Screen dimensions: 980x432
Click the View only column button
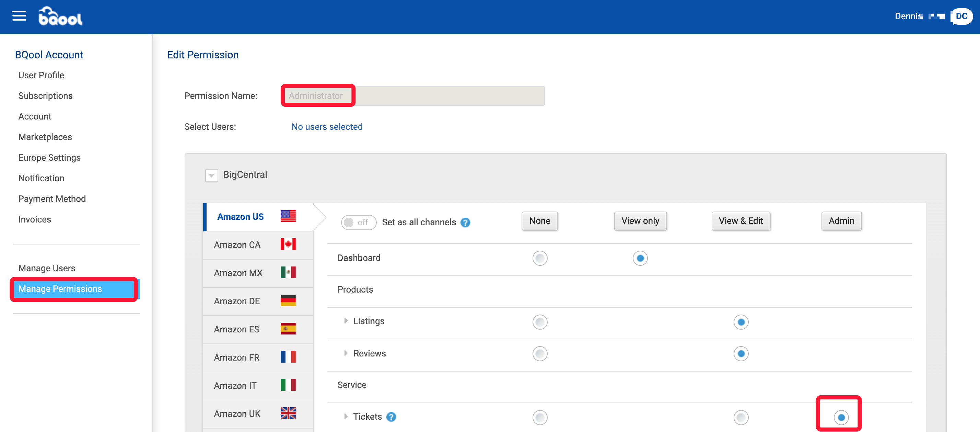pyautogui.click(x=640, y=221)
